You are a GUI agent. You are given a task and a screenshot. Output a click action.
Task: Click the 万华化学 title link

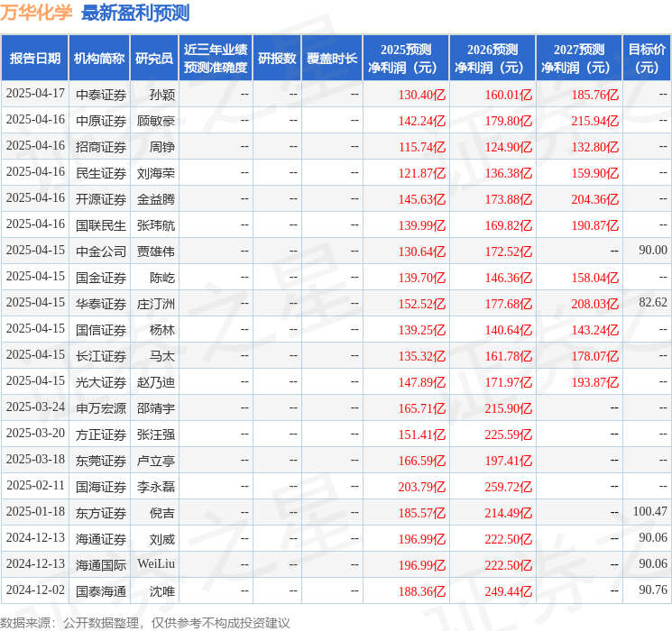37,13
